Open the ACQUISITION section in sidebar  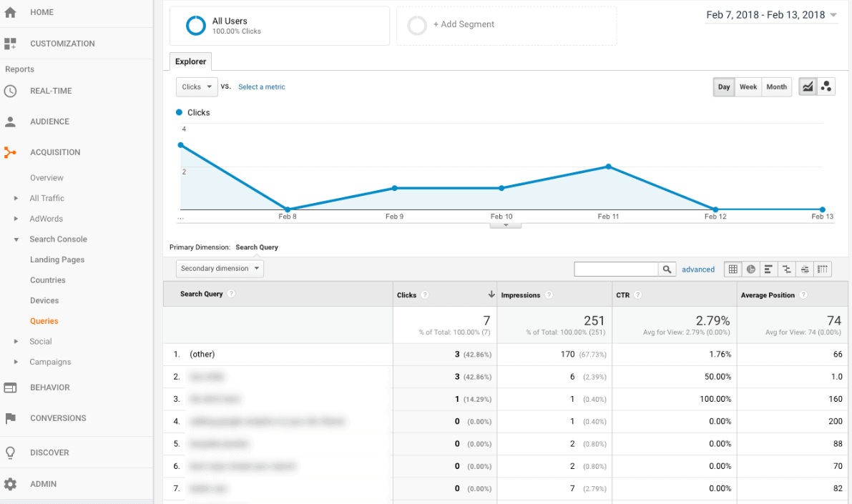pyautogui.click(x=55, y=152)
